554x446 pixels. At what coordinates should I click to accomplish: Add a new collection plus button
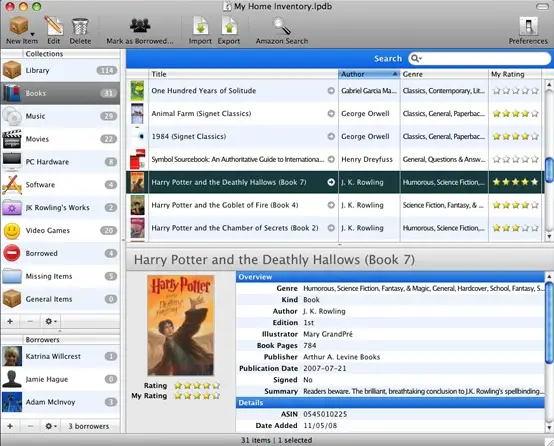(10, 321)
